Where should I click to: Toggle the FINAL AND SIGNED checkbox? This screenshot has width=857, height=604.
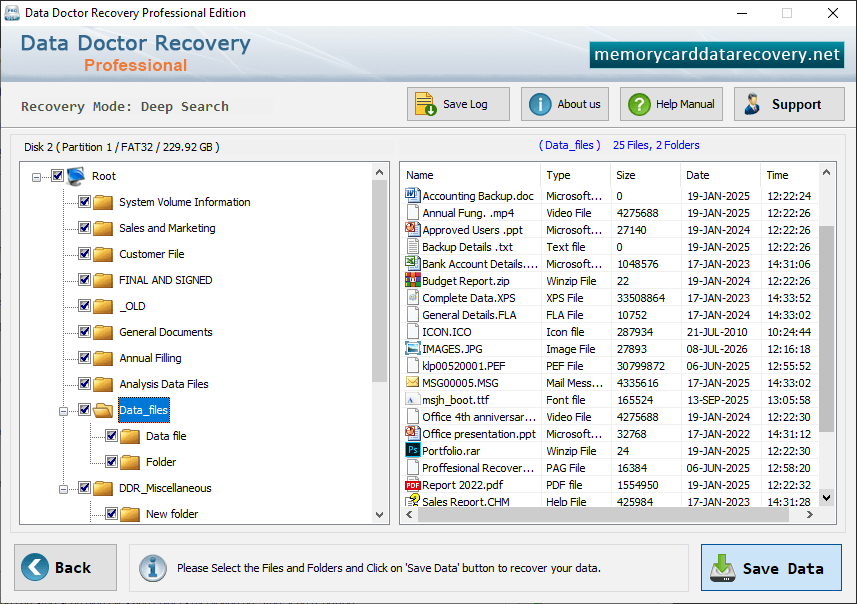point(84,280)
